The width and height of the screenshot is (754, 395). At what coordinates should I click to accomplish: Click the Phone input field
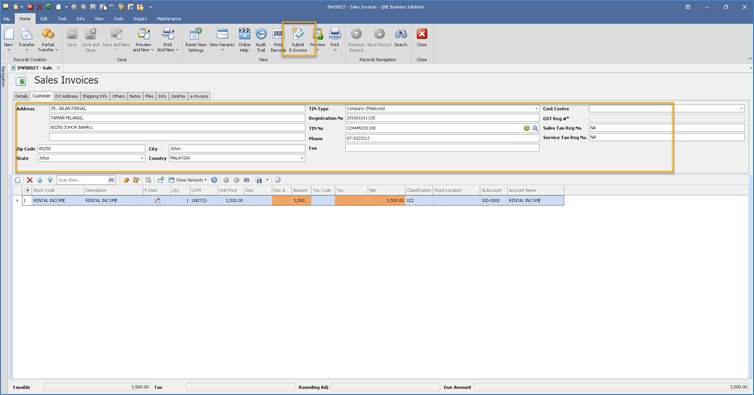click(x=442, y=138)
